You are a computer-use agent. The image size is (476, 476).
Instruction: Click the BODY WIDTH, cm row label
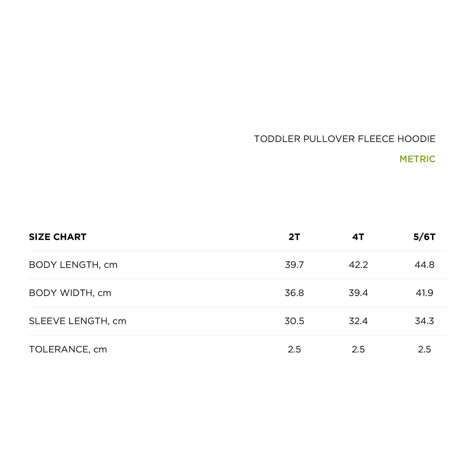pos(70,293)
